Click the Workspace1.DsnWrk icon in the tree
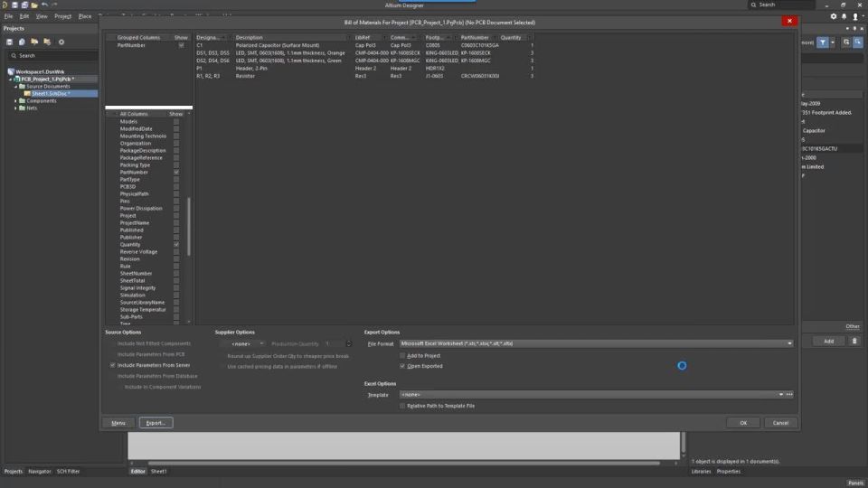 (11, 72)
